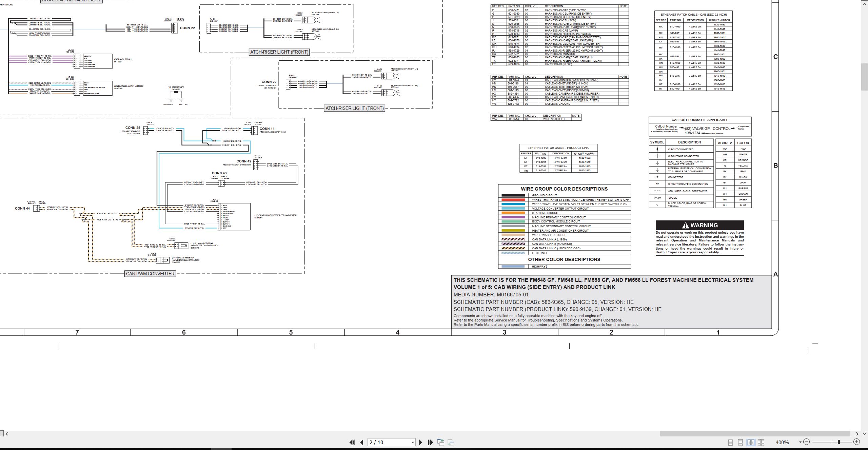The width and height of the screenshot is (868, 450).
Task: Click the CONN 25 connector label
Action: [x=133, y=128]
